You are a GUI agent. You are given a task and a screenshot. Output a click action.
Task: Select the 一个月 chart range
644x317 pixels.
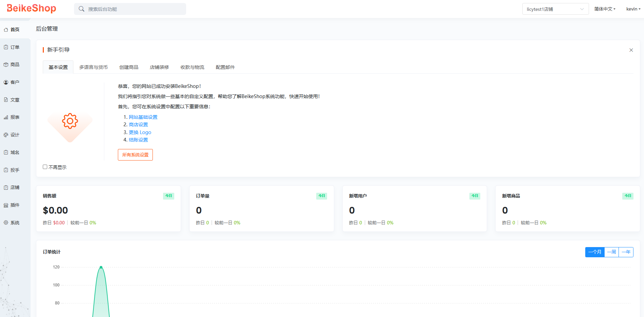tap(595, 252)
